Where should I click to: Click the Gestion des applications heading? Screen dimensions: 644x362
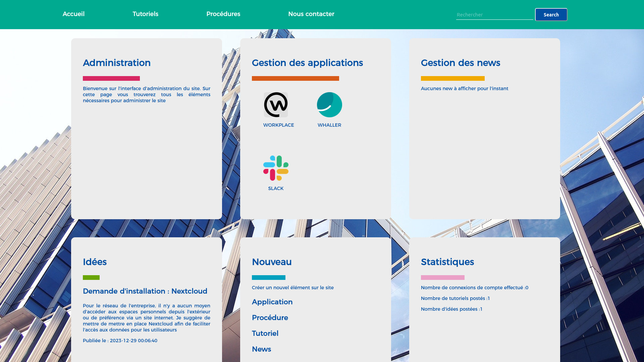(307, 63)
